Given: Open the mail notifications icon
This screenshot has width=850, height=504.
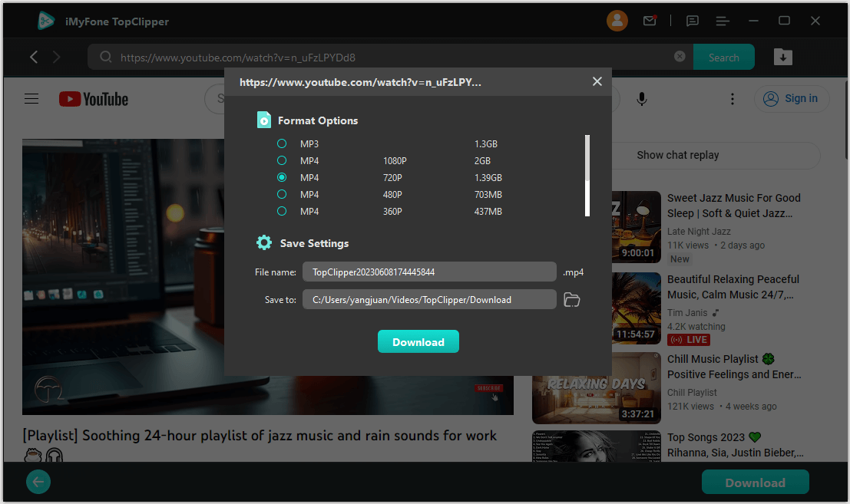Looking at the screenshot, I should [x=650, y=21].
